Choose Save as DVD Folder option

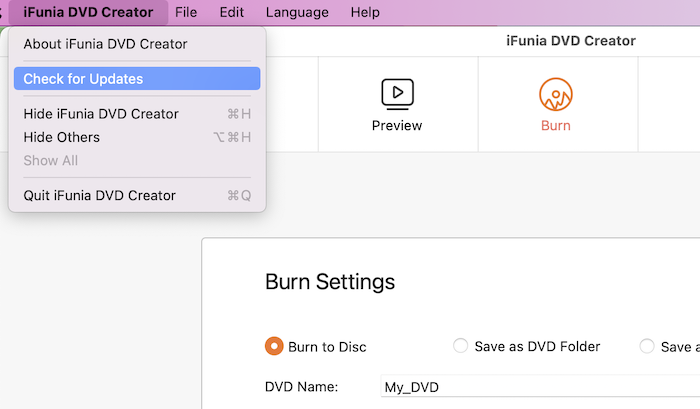[460, 346]
